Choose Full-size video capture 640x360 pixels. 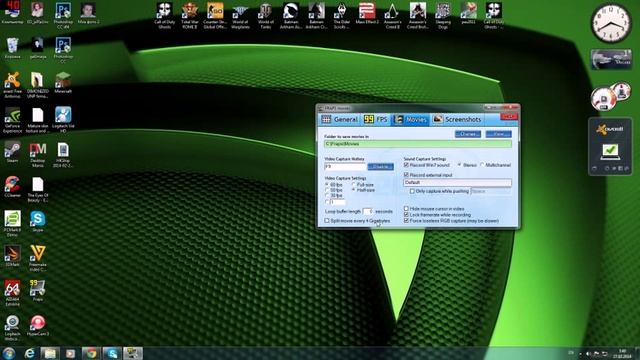pos(354,185)
